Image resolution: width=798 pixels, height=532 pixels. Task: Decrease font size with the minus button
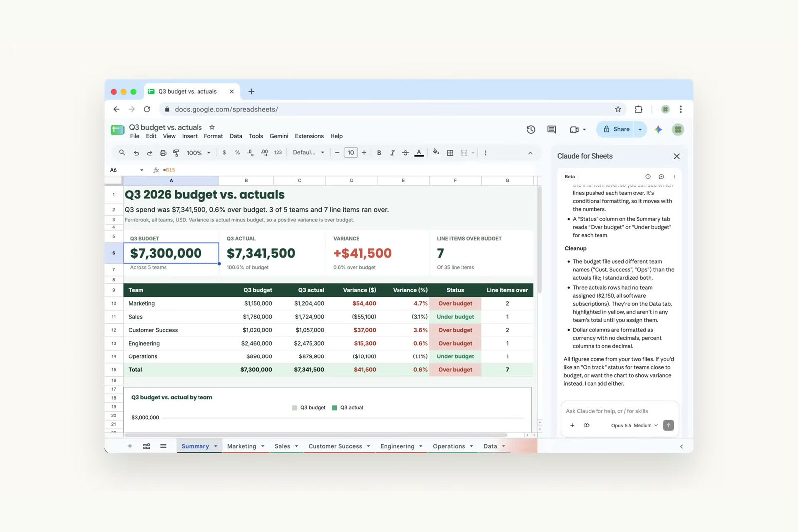[337, 153]
